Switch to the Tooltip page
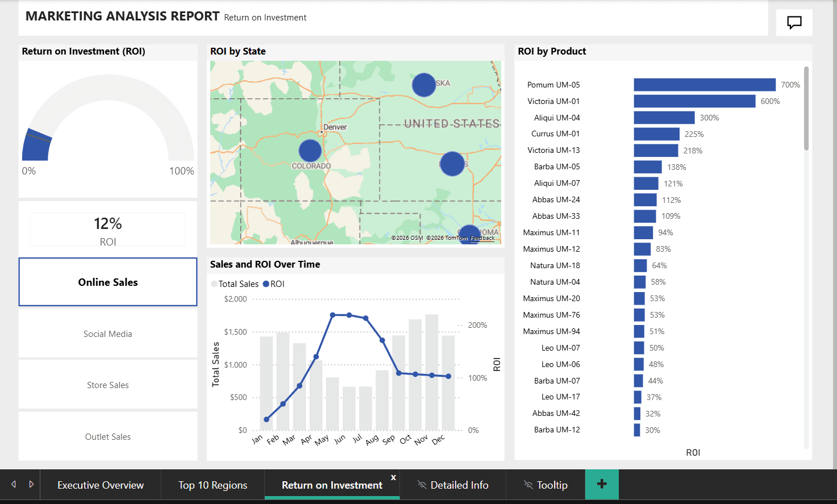This screenshot has height=504, width=837. pos(552,485)
